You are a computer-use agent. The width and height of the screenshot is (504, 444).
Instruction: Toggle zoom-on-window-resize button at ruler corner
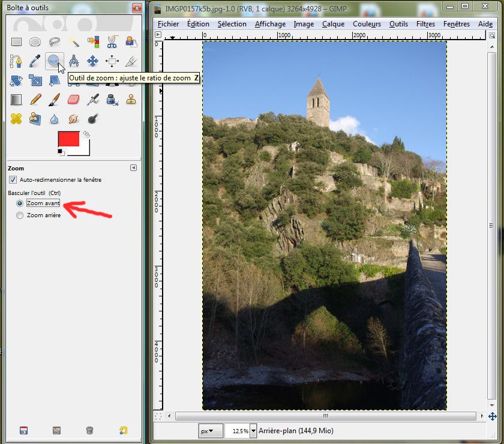492,35
